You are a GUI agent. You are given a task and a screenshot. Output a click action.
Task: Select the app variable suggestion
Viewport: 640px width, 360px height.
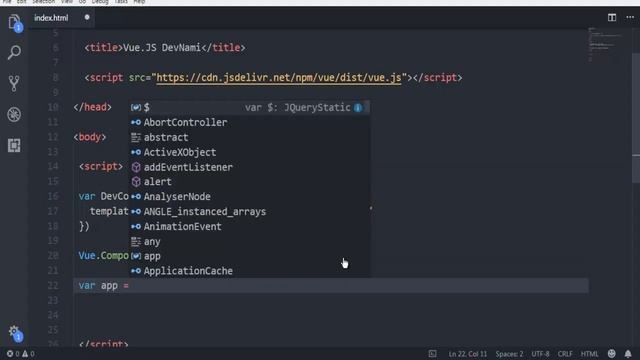point(250,256)
